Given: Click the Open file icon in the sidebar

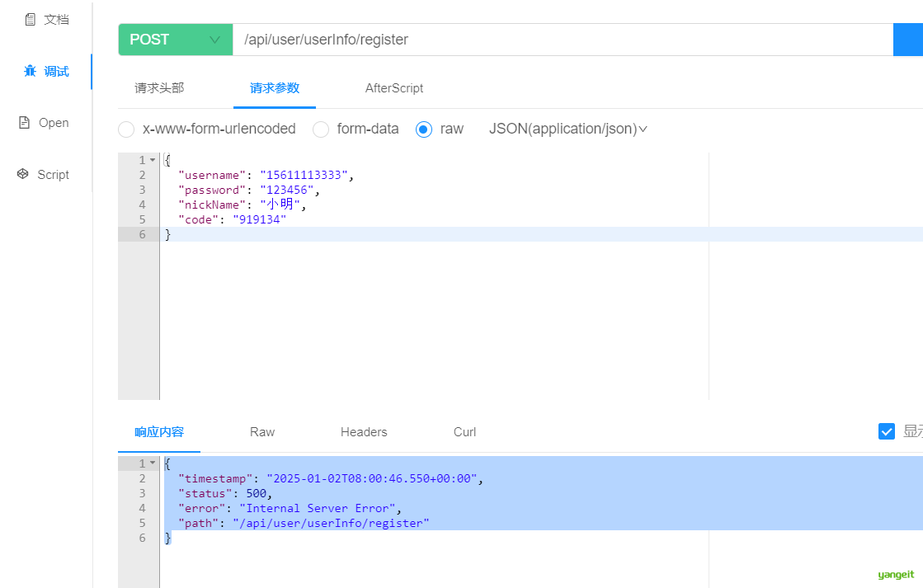Looking at the screenshot, I should [24, 122].
